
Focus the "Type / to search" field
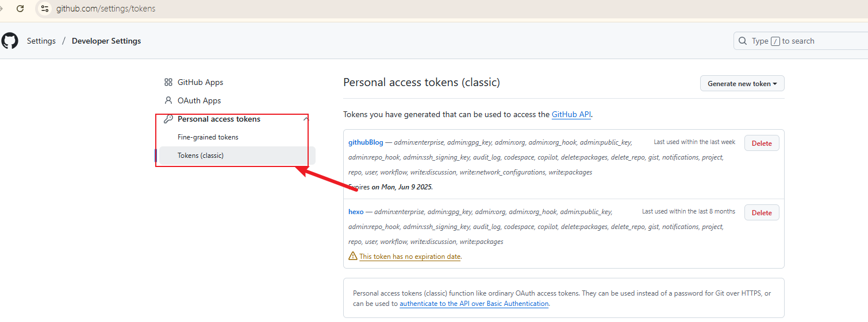pos(801,41)
